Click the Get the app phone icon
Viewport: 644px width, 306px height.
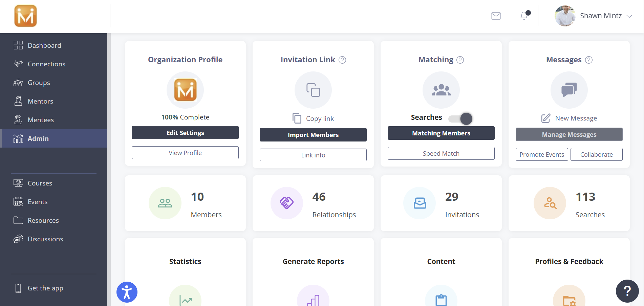[18, 288]
